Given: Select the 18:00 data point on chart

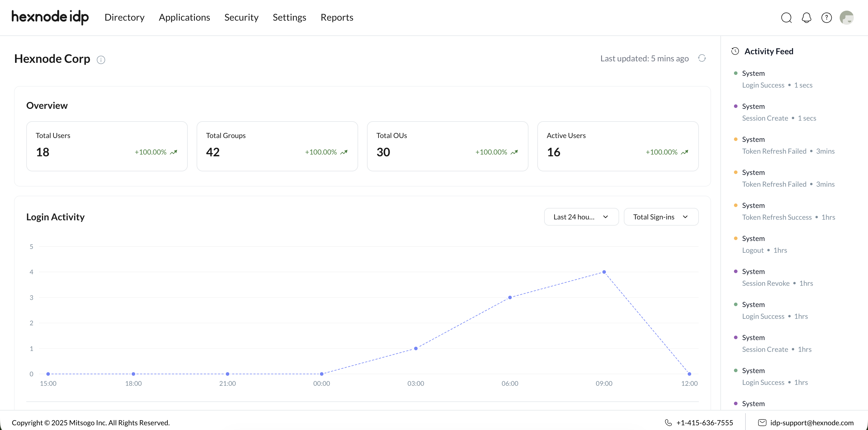Looking at the screenshot, I should (133, 374).
